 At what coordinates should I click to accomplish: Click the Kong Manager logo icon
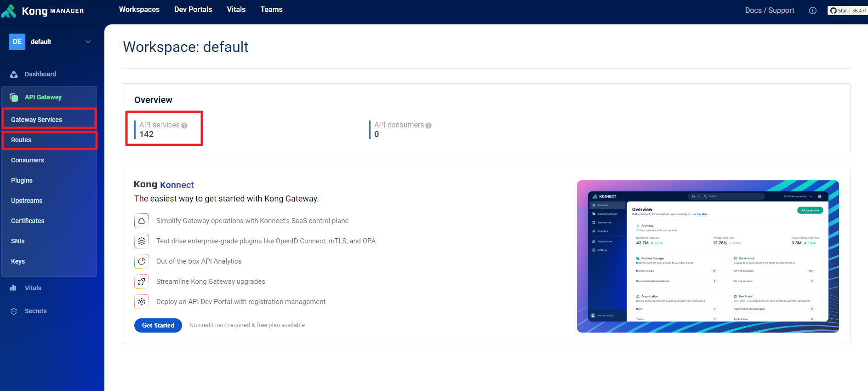[x=9, y=11]
